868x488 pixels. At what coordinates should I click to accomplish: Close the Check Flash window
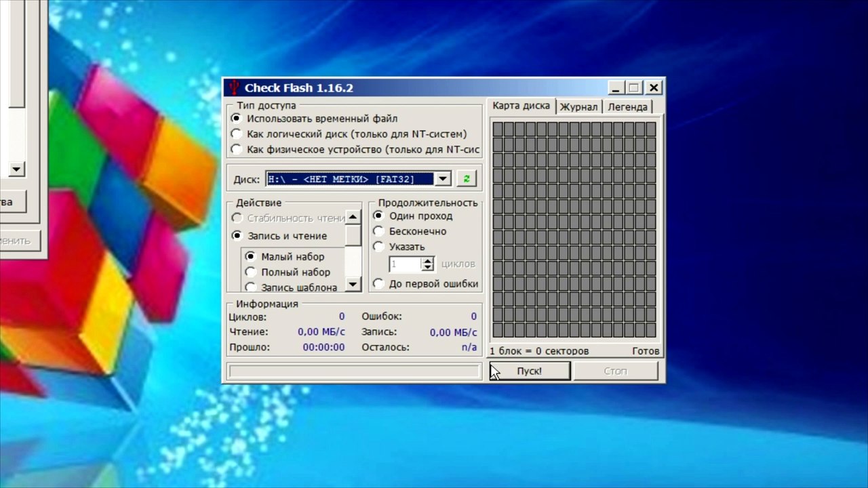click(x=653, y=87)
